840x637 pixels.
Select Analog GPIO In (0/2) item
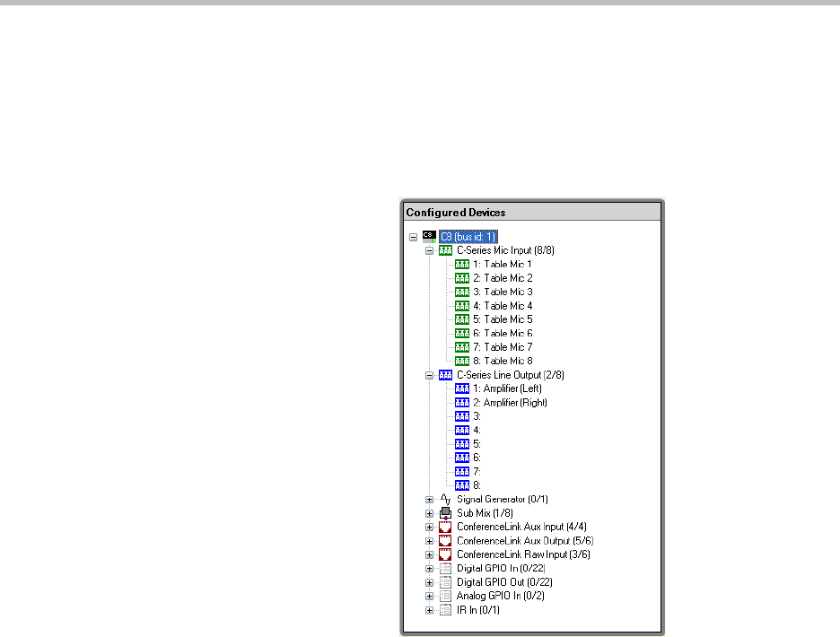(x=499, y=596)
